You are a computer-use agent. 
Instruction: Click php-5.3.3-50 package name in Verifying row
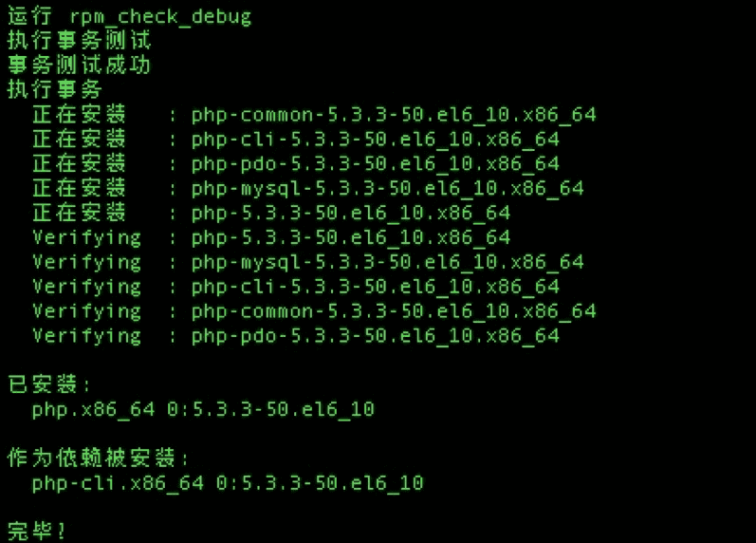(350, 237)
